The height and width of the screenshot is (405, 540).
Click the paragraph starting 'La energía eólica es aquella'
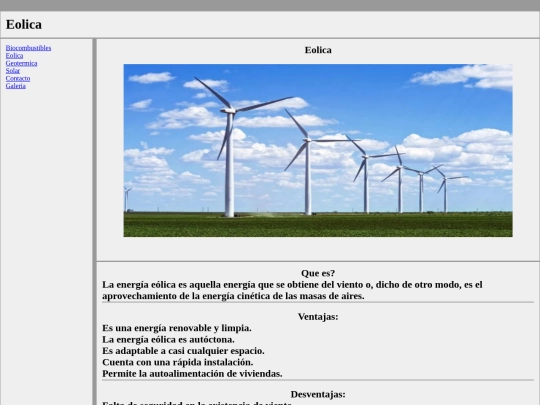click(x=292, y=290)
